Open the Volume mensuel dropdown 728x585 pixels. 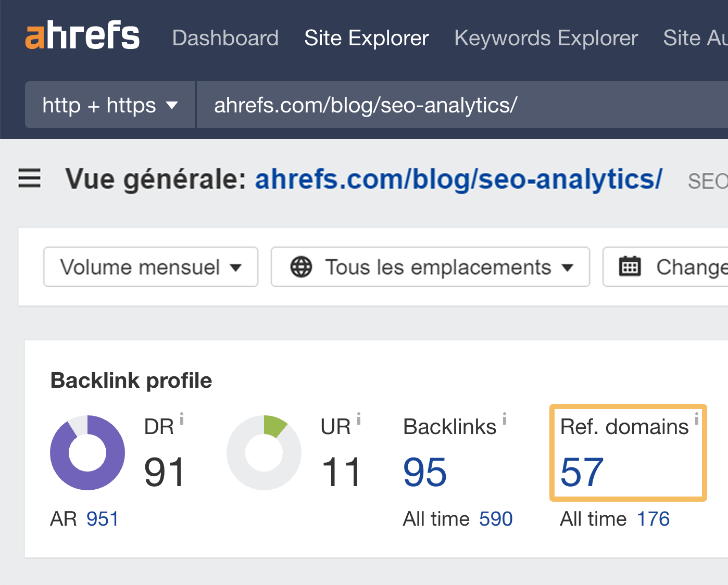tap(150, 267)
